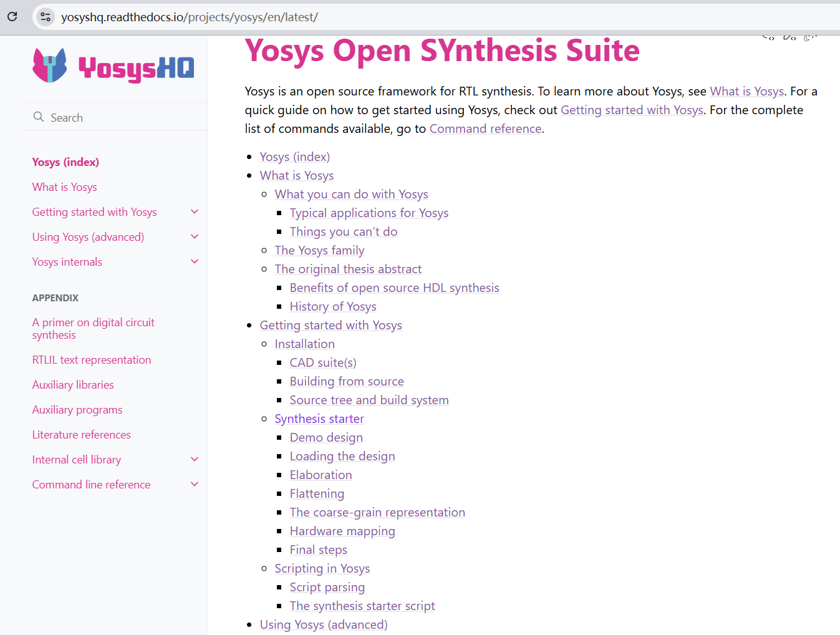Open Loading the design link

click(342, 456)
